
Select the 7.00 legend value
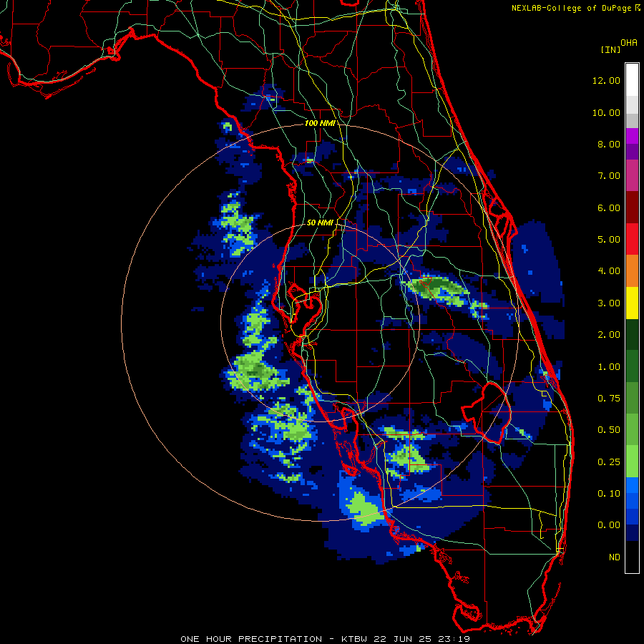608,176
